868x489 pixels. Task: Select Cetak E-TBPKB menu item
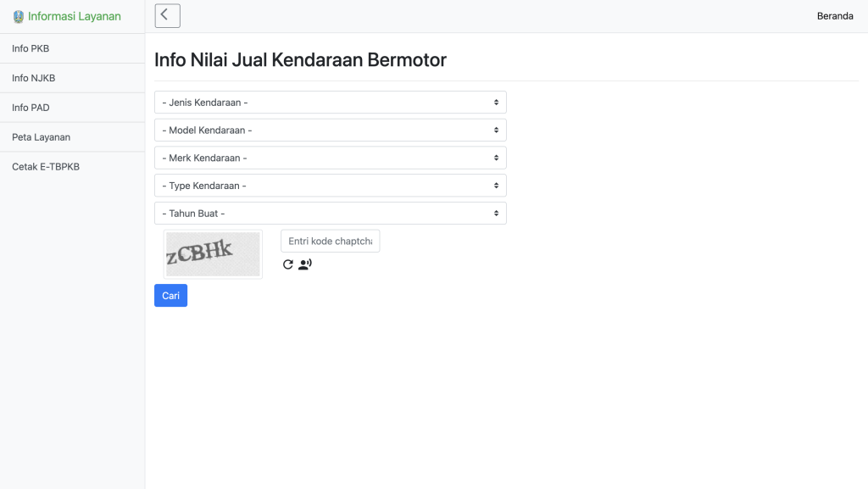click(46, 167)
